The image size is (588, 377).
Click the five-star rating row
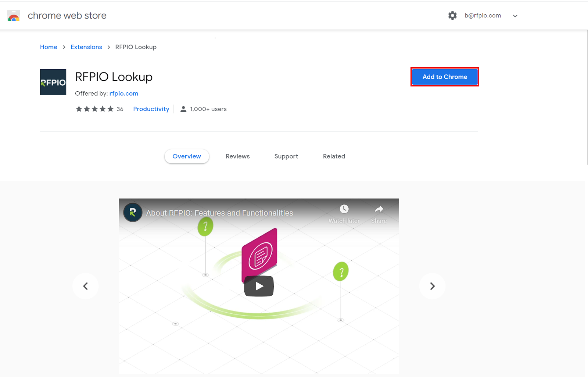[94, 109]
